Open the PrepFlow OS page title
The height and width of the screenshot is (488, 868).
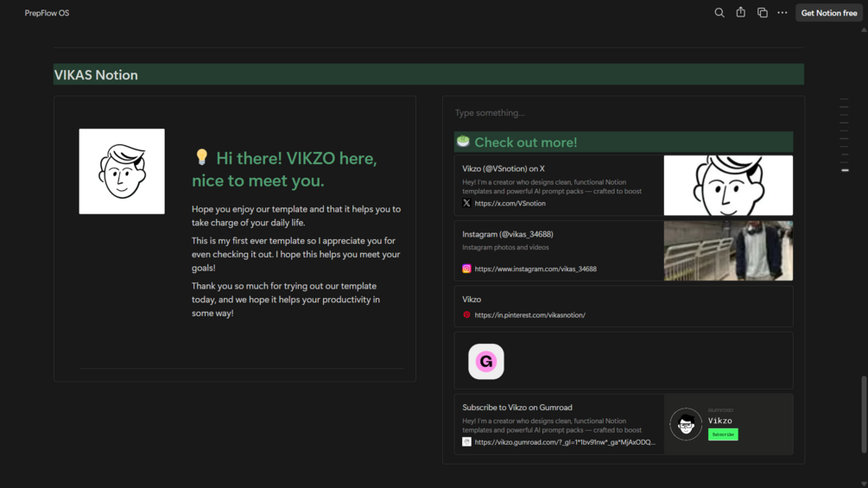47,13
